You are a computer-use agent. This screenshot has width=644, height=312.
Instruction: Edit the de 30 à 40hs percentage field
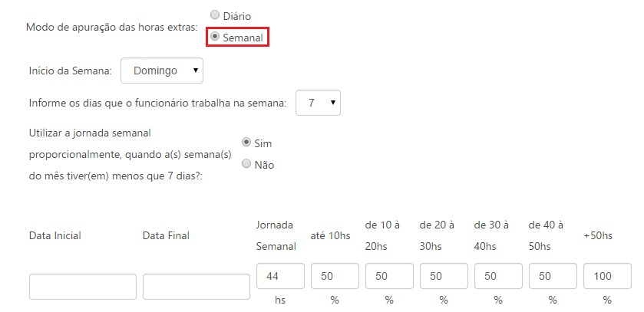498,275
